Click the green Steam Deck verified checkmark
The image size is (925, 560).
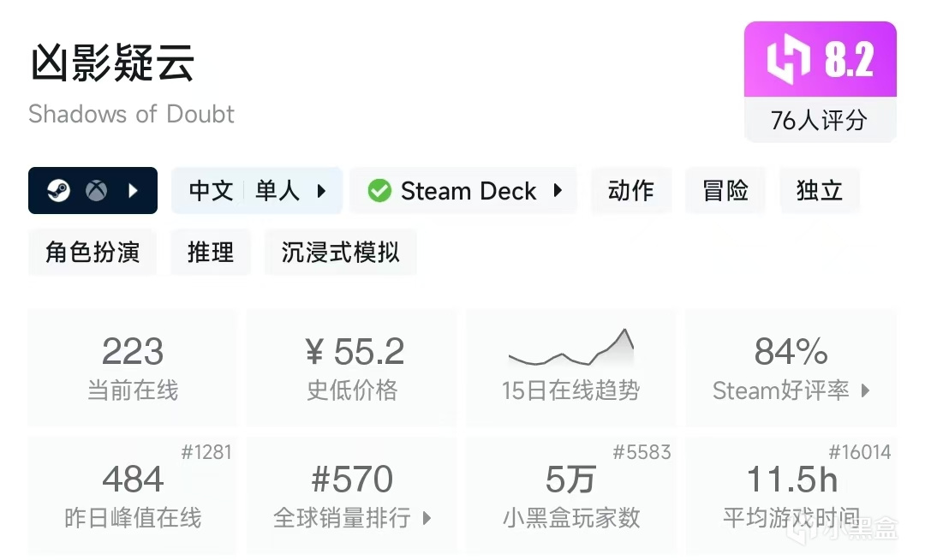pos(379,190)
